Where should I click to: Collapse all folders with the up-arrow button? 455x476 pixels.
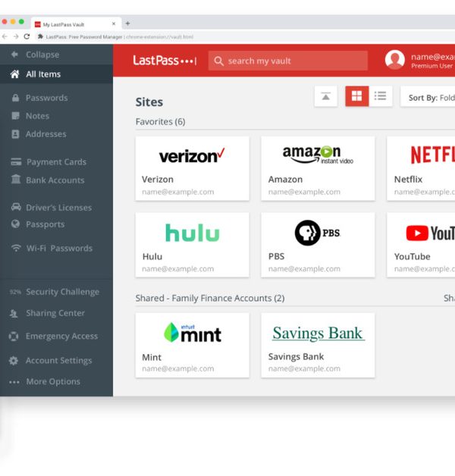click(325, 96)
